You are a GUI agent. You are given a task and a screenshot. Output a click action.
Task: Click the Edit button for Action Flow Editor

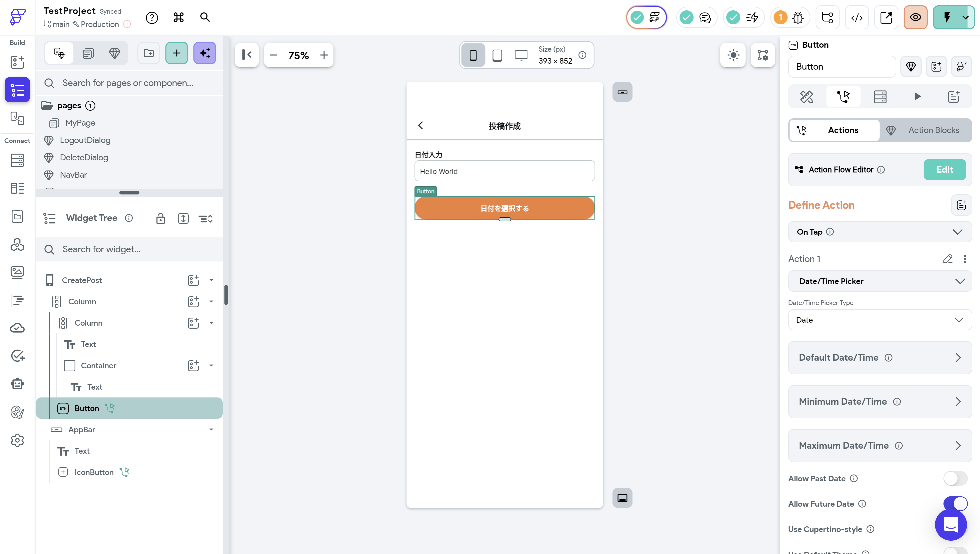944,170
